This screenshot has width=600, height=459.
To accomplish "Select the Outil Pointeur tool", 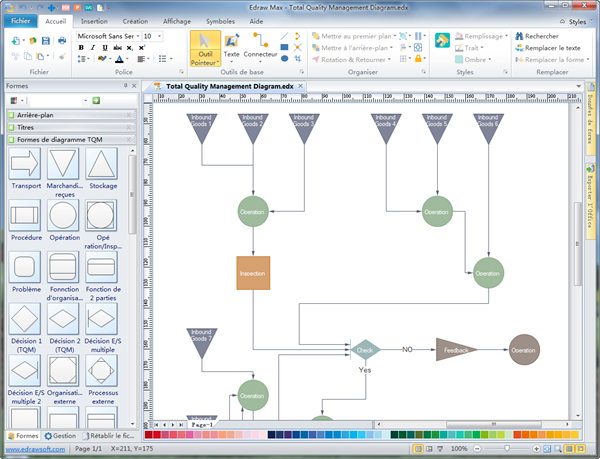I will click(205, 50).
